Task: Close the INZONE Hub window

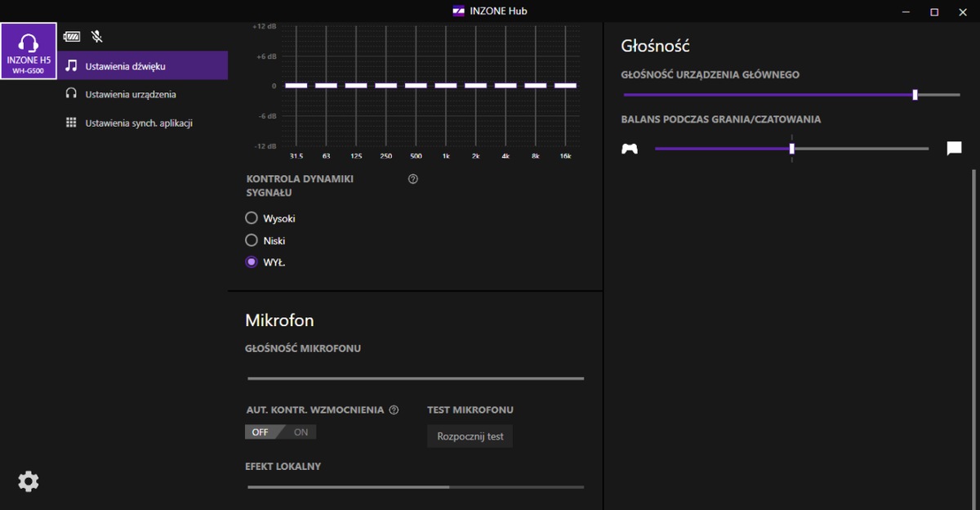Action: pos(964,11)
